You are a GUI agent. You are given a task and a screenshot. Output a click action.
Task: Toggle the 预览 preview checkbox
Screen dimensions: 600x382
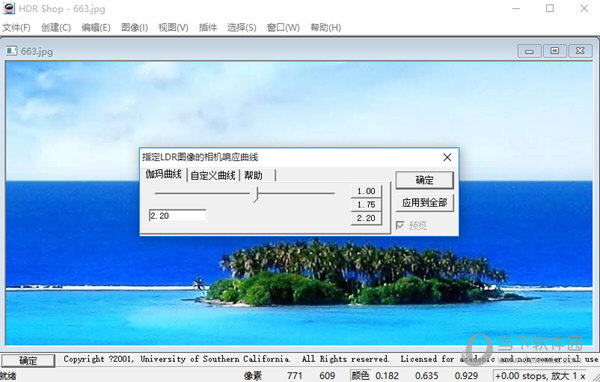pos(400,225)
